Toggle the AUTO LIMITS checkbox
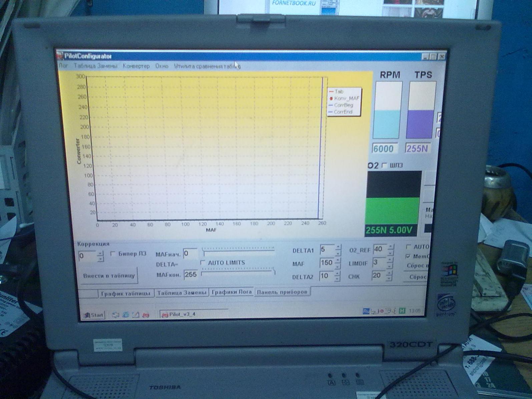The width and height of the screenshot is (532, 399). pos(202,263)
